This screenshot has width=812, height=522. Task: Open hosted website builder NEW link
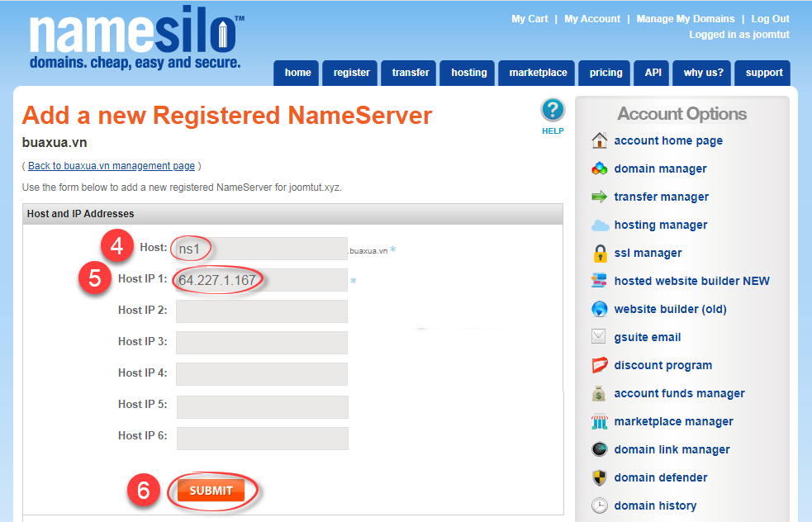[692, 281]
